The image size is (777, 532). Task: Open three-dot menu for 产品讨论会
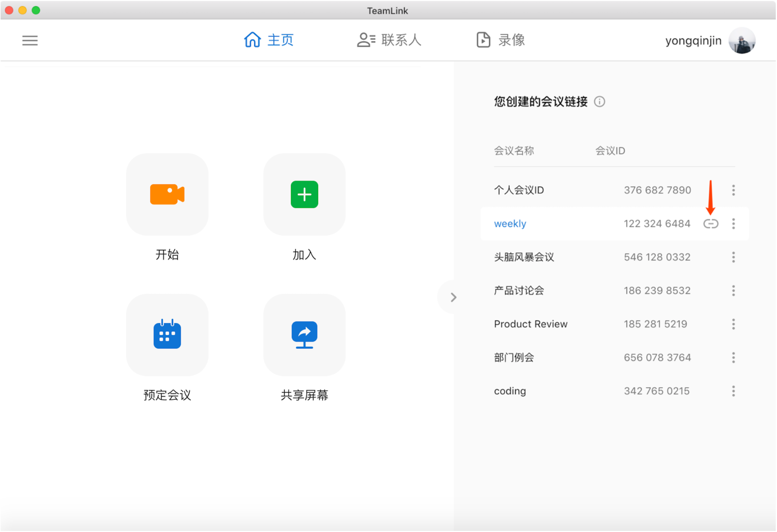734,291
